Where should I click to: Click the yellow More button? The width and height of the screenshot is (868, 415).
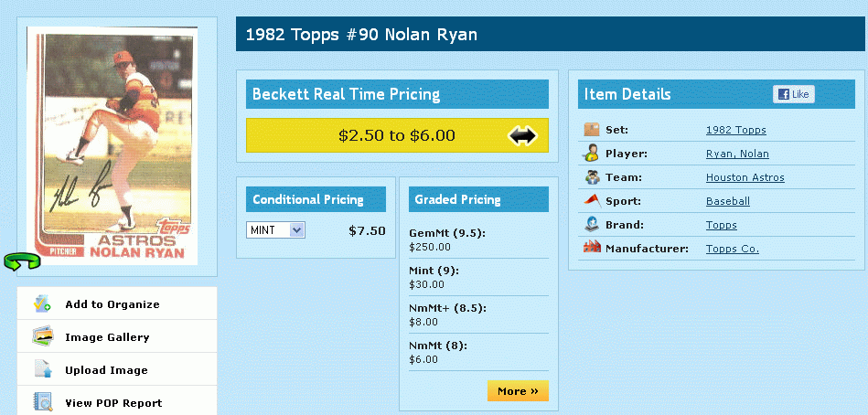click(x=518, y=391)
